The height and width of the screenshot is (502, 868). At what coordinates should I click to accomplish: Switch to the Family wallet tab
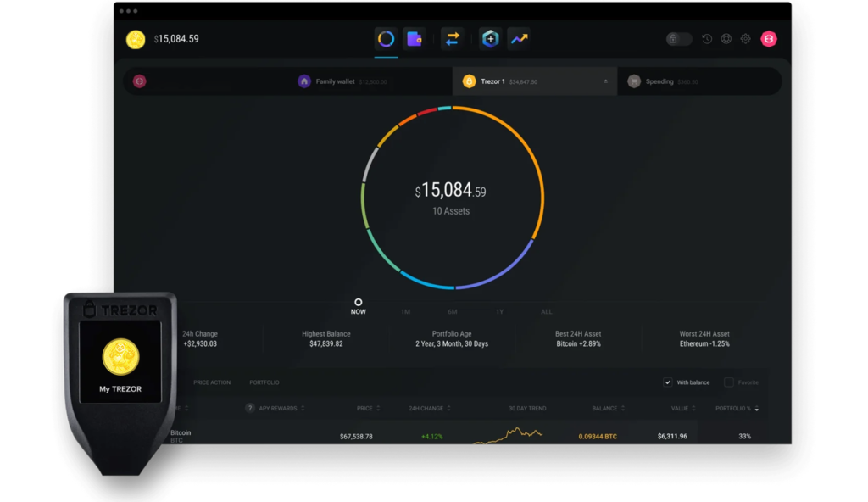(335, 81)
